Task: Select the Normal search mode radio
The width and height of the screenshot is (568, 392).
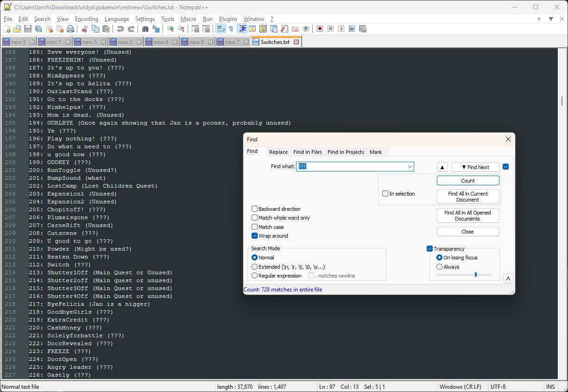Action: [254, 258]
